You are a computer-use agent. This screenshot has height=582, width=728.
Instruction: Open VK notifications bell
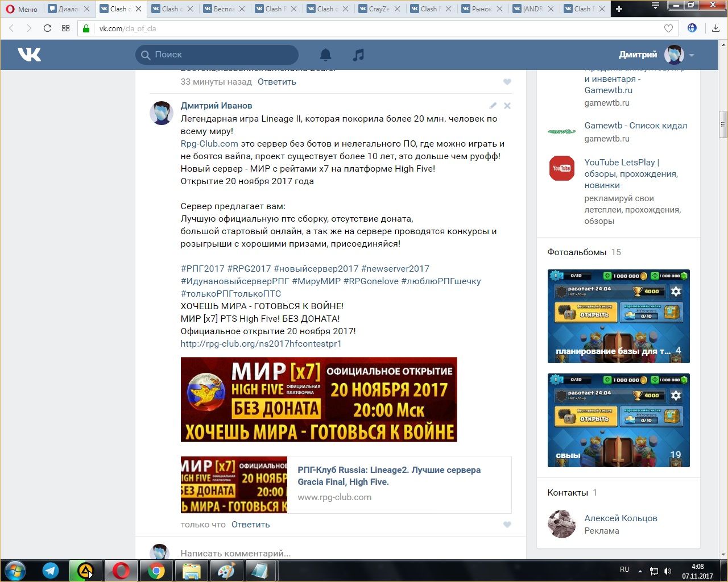point(325,55)
